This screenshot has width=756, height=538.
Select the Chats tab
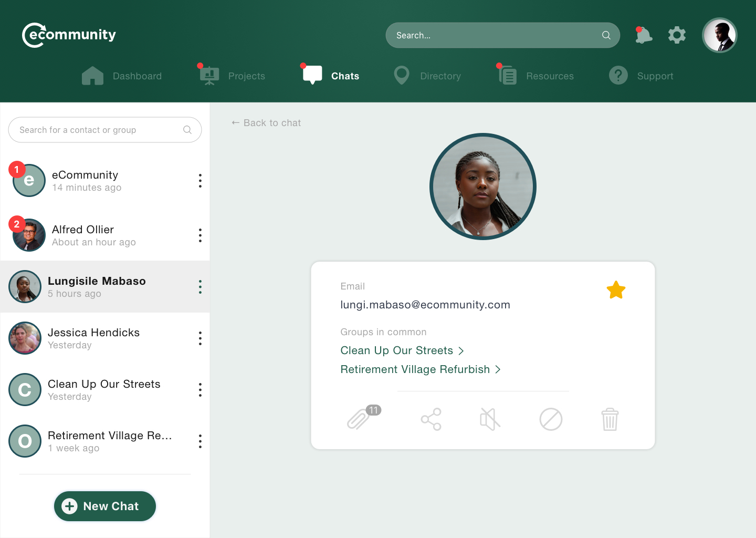(x=331, y=76)
